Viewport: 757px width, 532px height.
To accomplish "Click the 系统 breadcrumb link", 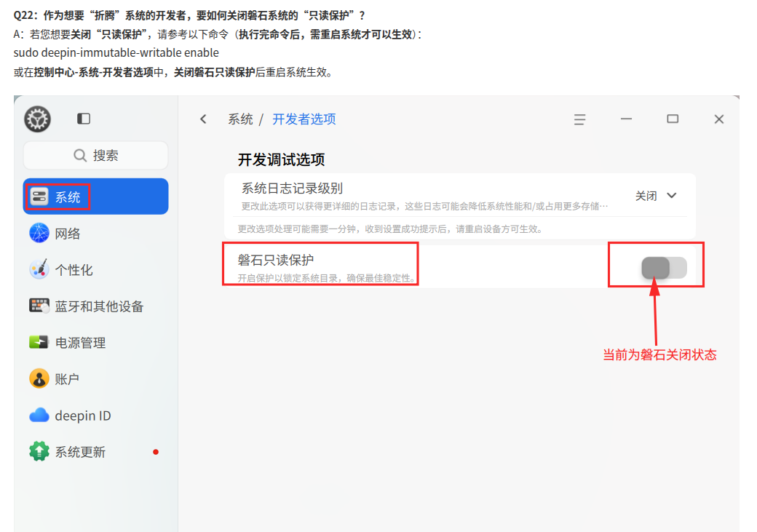I will click(x=240, y=119).
